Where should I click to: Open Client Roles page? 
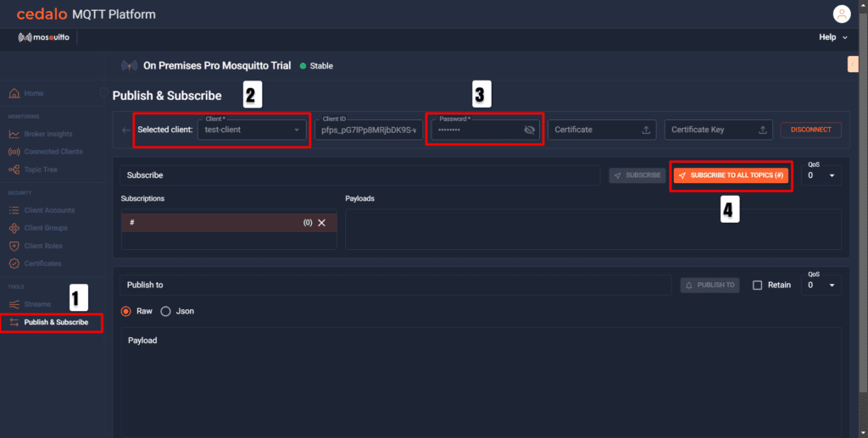click(x=43, y=246)
